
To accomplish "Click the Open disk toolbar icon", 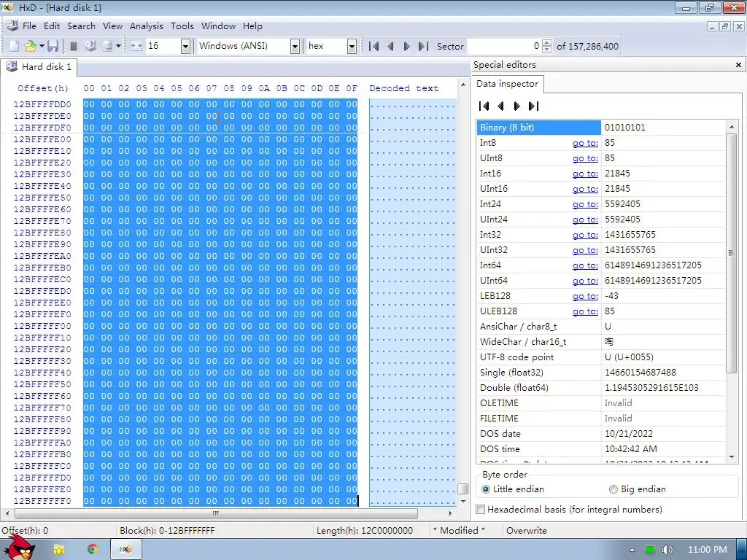I will click(90, 46).
